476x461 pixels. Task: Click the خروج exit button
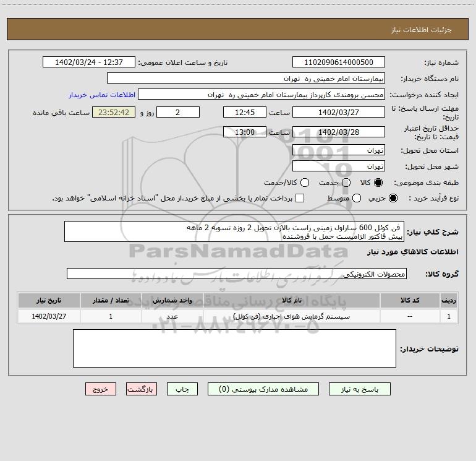point(101,389)
